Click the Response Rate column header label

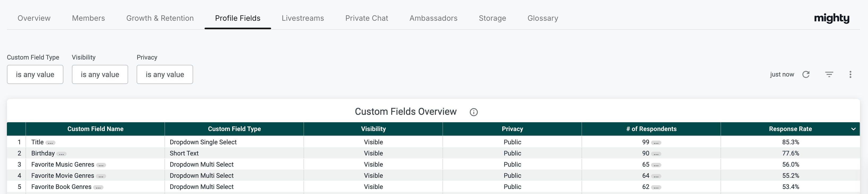click(790, 129)
